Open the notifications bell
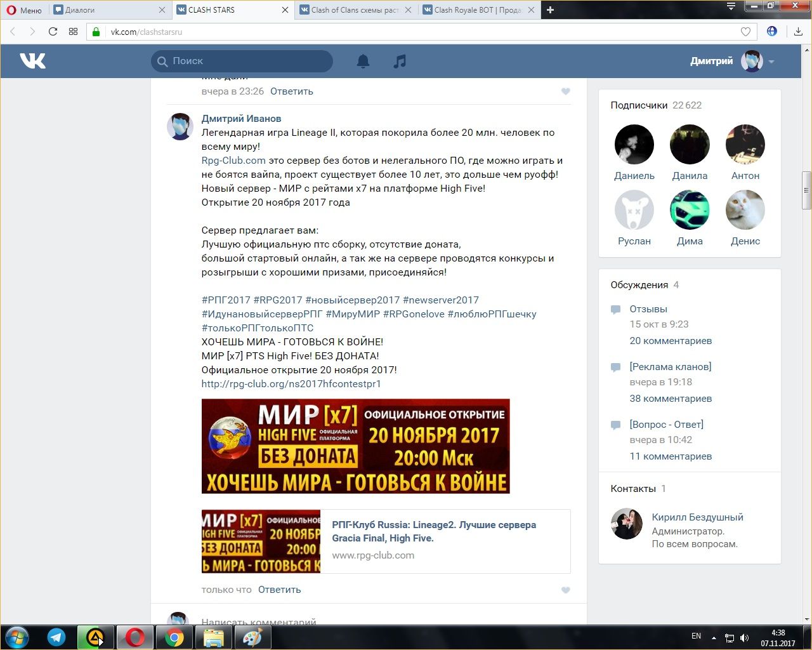The image size is (812, 650). click(363, 61)
